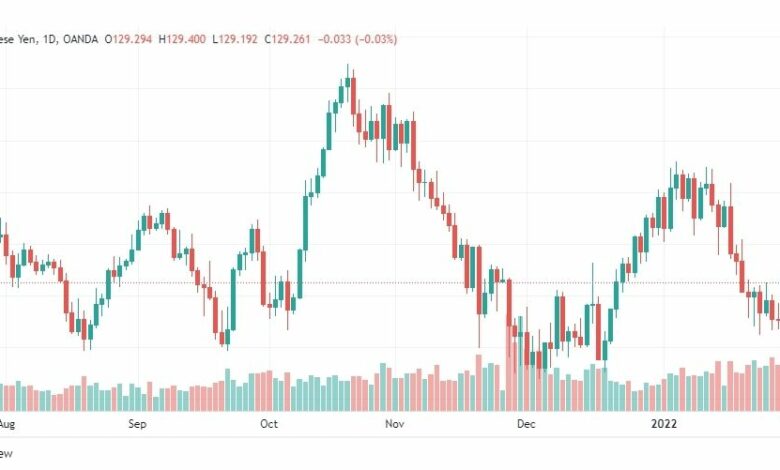Click the −0.033 (−0.03%) change value
The height and width of the screenshot is (470, 780).
pyautogui.click(x=357, y=39)
